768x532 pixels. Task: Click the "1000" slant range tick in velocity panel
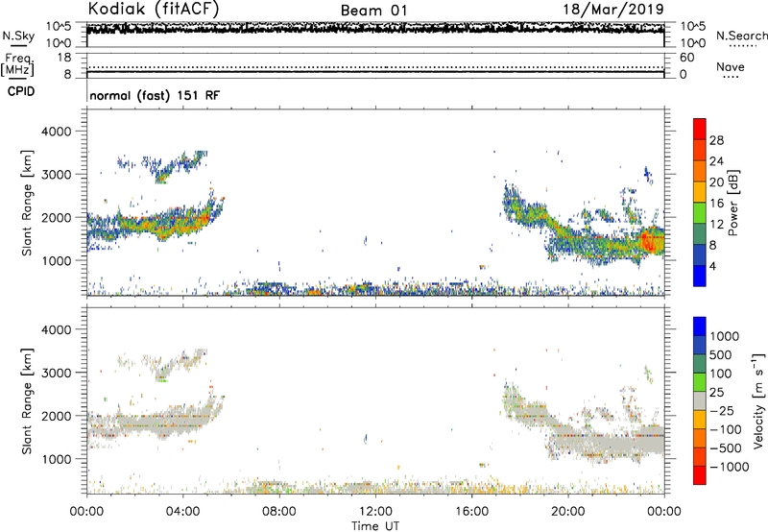click(x=56, y=459)
